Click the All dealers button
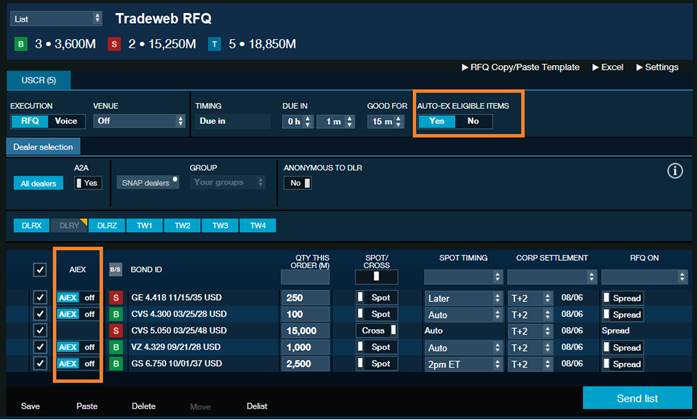 point(38,183)
